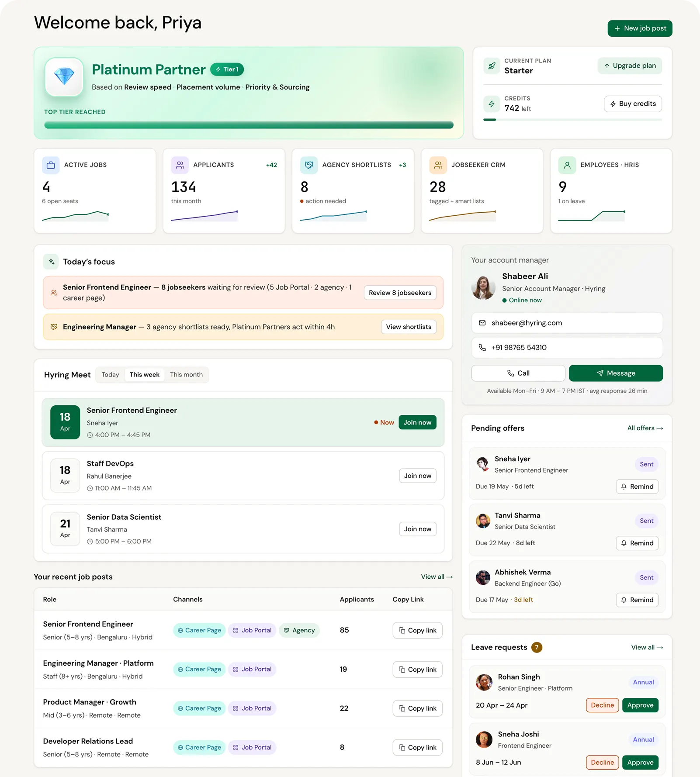The height and width of the screenshot is (777, 700).
Task: Click the people icon on Applicants card
Action: click(x=180, y=165)
